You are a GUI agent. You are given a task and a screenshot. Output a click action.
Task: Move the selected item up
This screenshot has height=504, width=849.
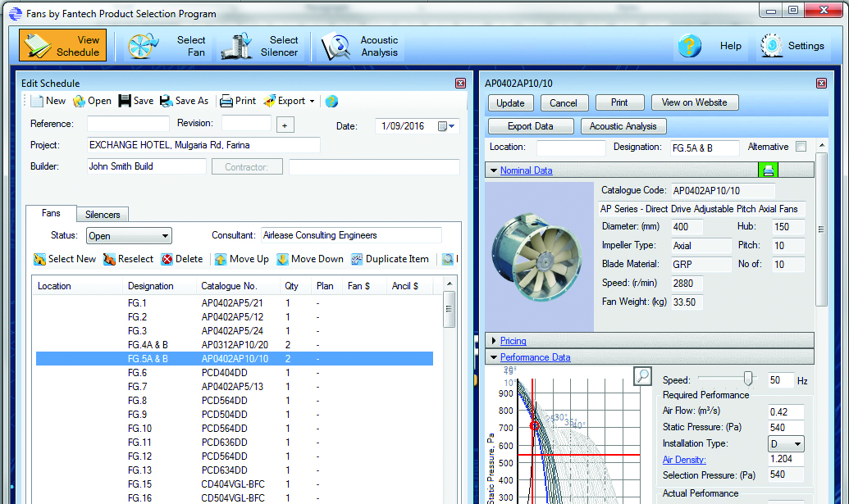pyautogui.click(x=241, y=259)
